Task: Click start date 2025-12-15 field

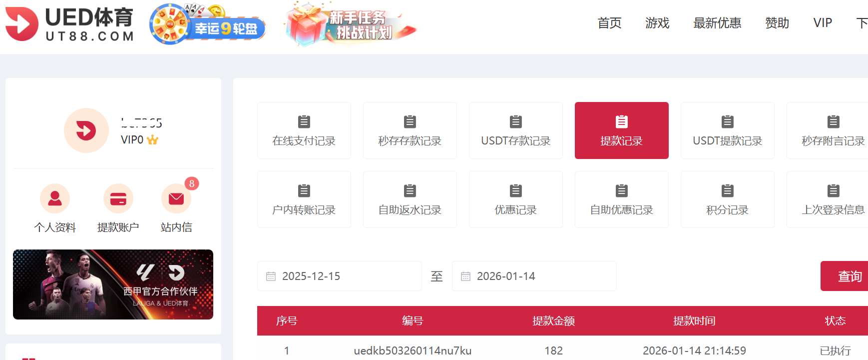Action: point(340,276)
